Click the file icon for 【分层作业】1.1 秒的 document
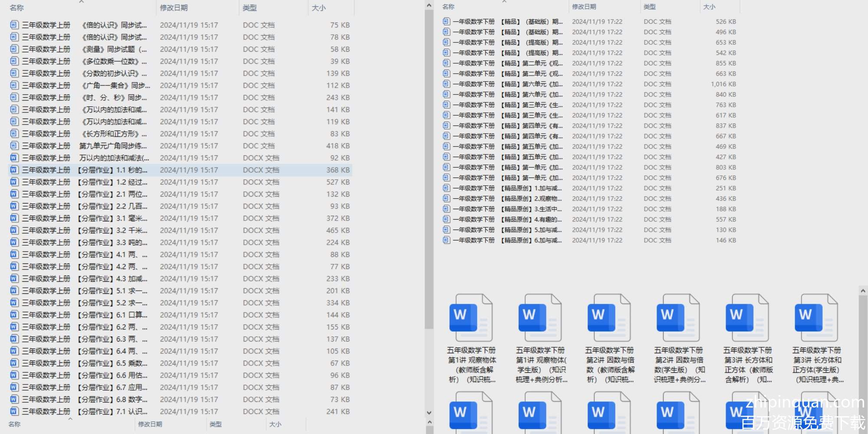This screenshot has height=434, width=868. [x=14, y=170]
